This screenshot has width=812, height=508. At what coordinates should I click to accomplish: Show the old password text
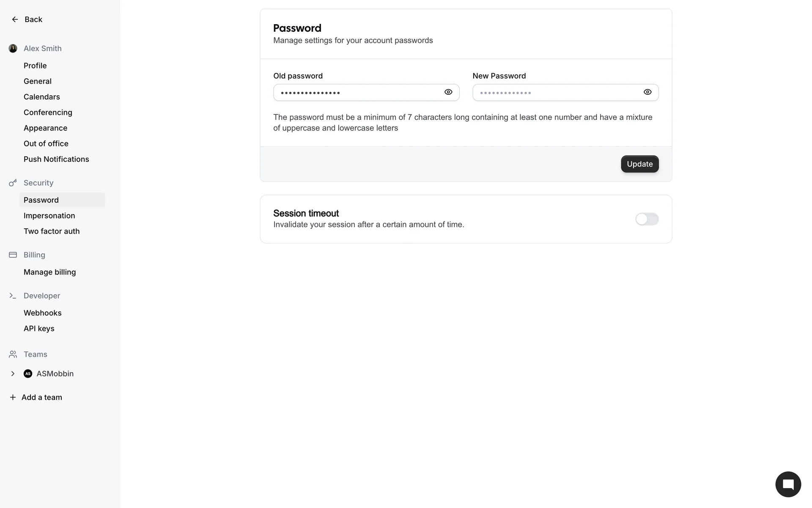[x=448, y=92]
